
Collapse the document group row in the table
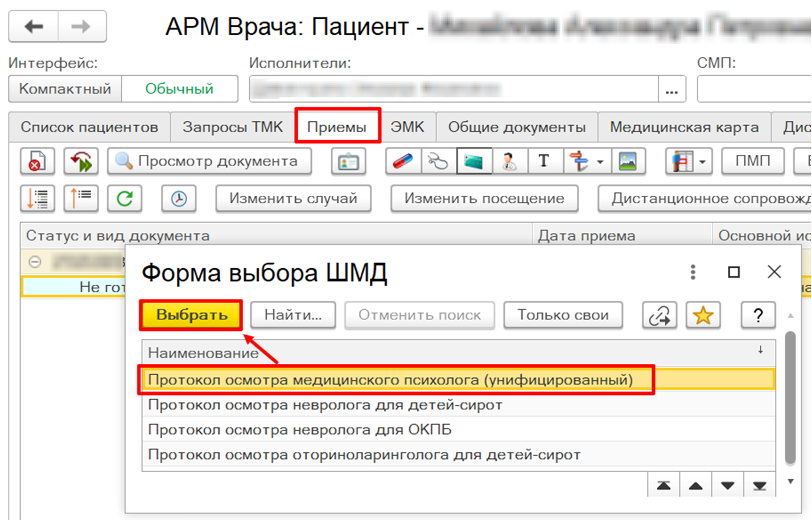pyautogui.click(x=35, y=262)
